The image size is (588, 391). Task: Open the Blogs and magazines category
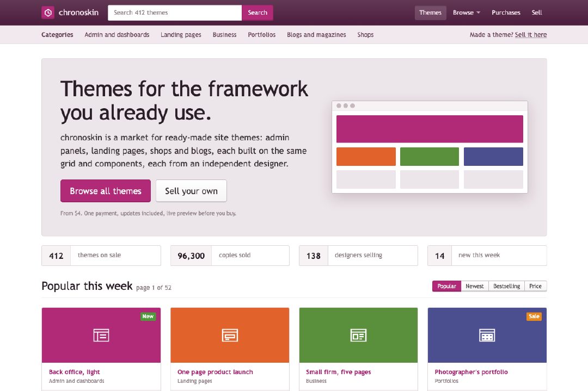pyautogui.click(x=316, y=35)
